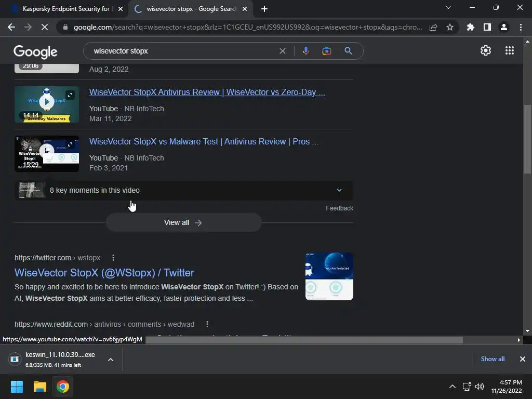Start voice search with microphone
Screen dimensions: 532x399
coord(305,51)
